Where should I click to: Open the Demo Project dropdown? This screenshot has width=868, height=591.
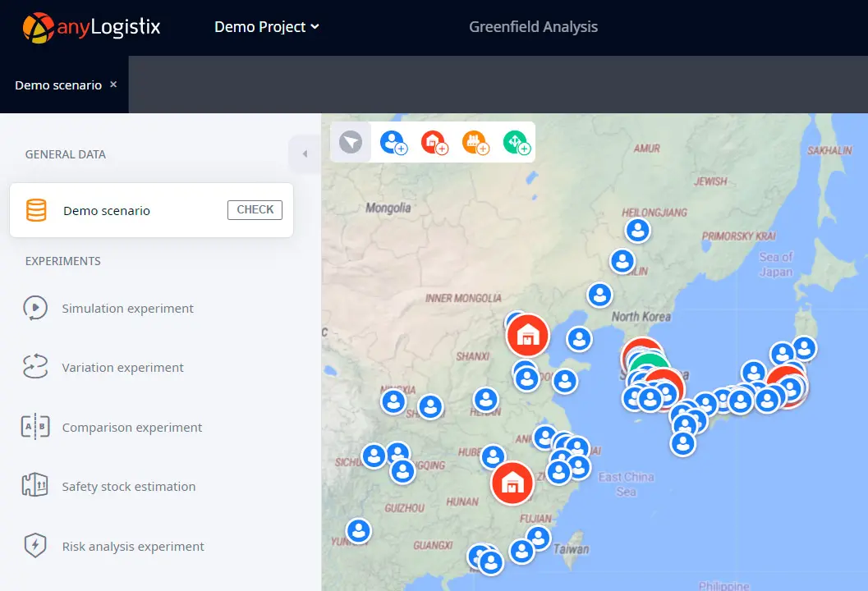click(x=266, y=27)
